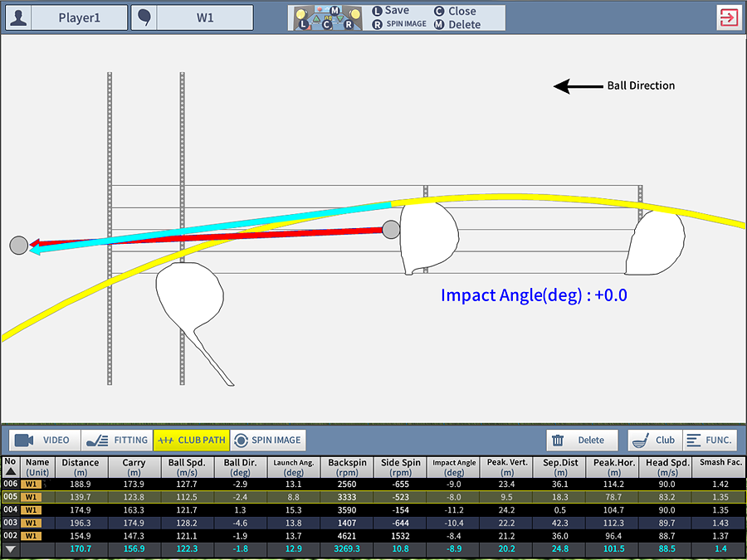
Task: Select highlighted shot row 005
Action: coord(373,496)
